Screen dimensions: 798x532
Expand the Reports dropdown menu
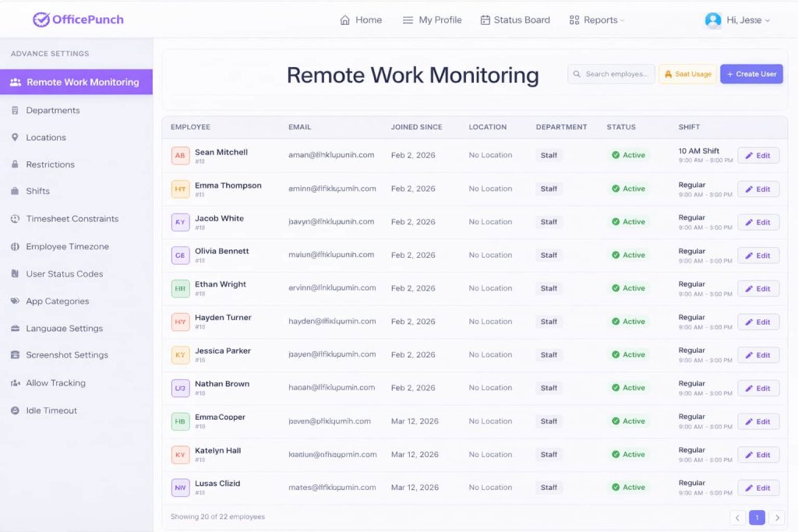click(597, 20)
